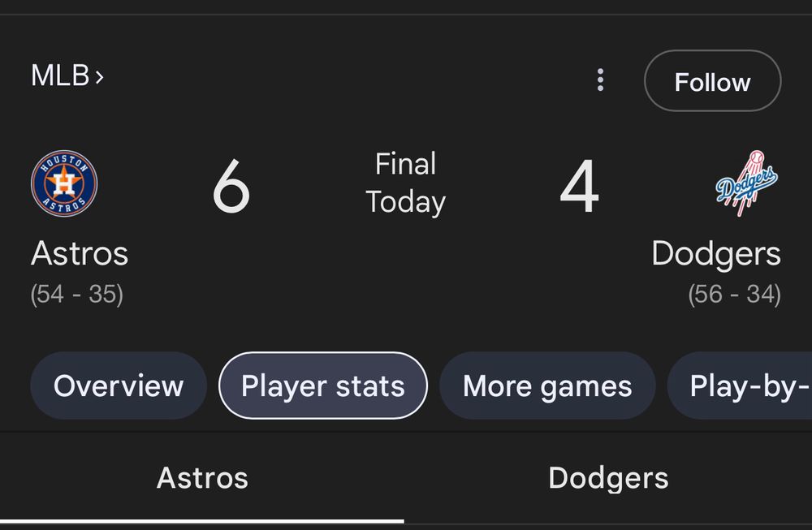Switch to the Dodgers player stats tab

point(608,478)
